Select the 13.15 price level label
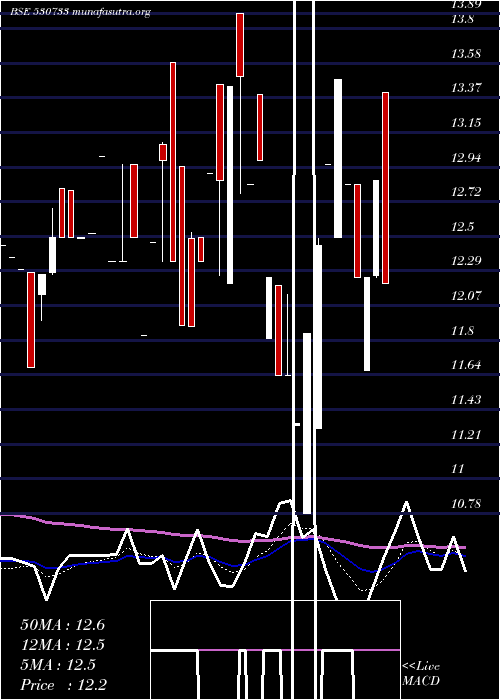The width and height of the screenshot is (500, 700). click(x=466, y=123)
